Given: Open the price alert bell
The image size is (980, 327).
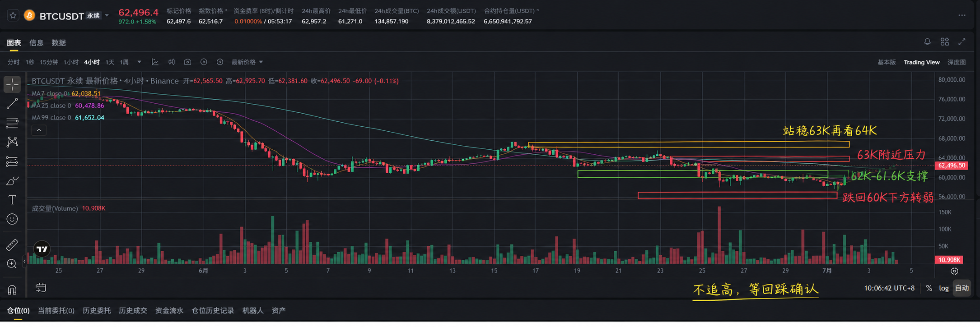Looking at the screenshot, I should coord(927,41).
